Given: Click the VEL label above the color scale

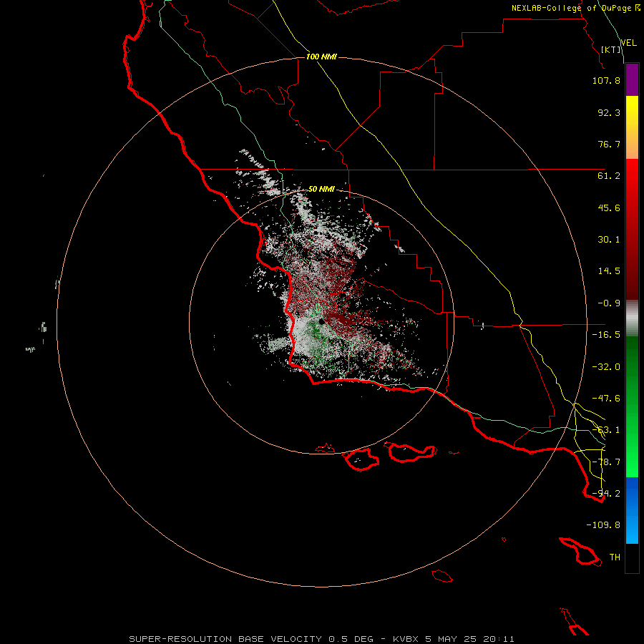Looking at the screenshot, I should coord(629,43).
